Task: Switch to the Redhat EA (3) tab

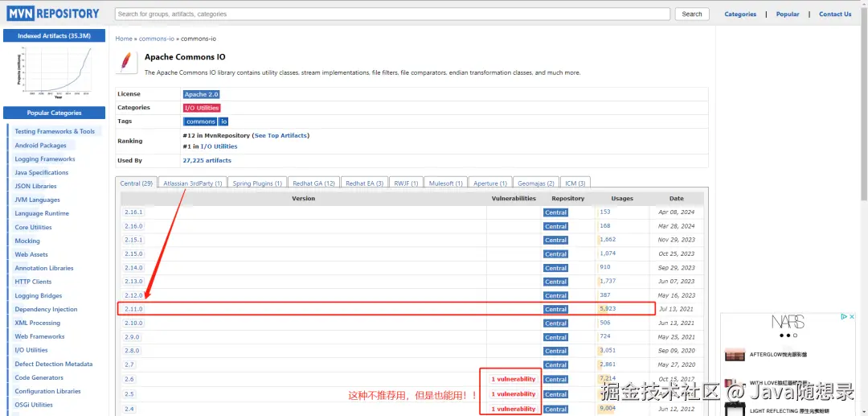Action: click(364, 183)
